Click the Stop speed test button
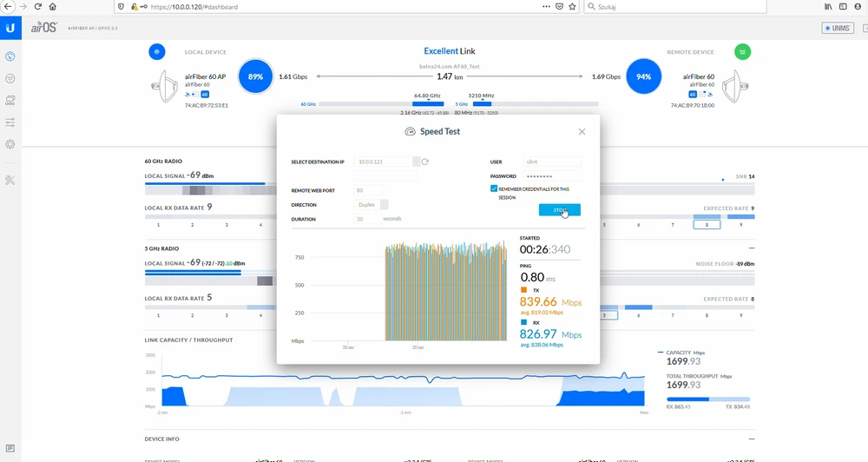The height and width of the screenshot is (462, 868). (560, 210)
